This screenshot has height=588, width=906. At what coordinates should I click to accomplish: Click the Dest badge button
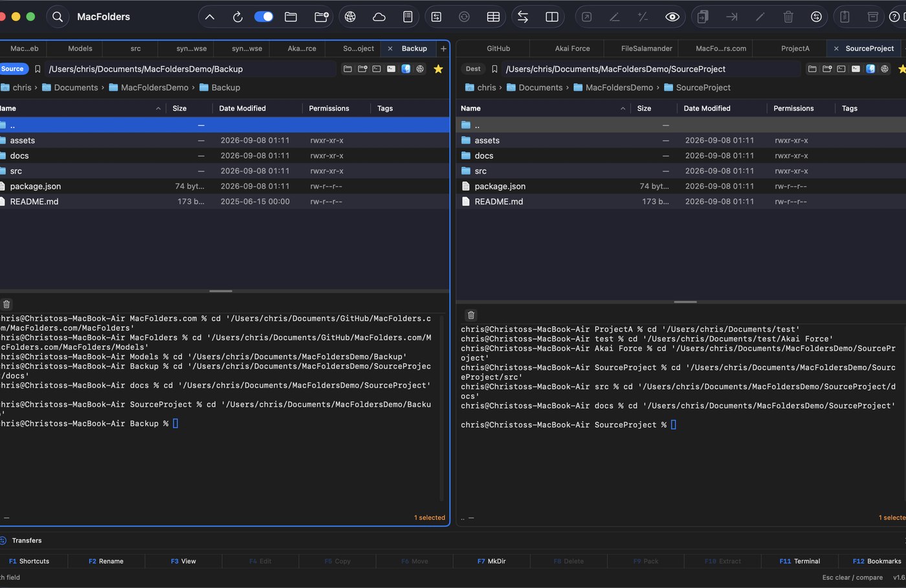[473, 69]
